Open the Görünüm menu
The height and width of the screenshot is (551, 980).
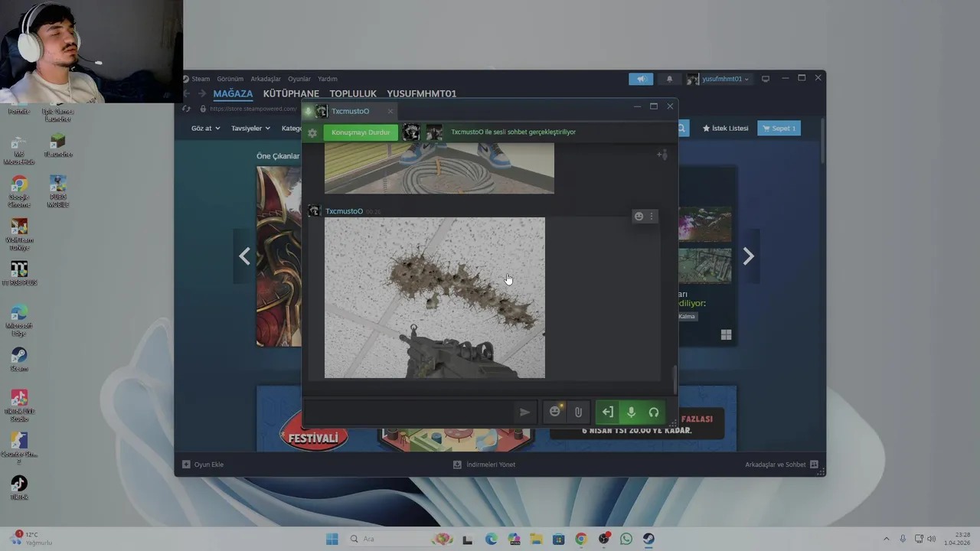click(x=230, y=79)
